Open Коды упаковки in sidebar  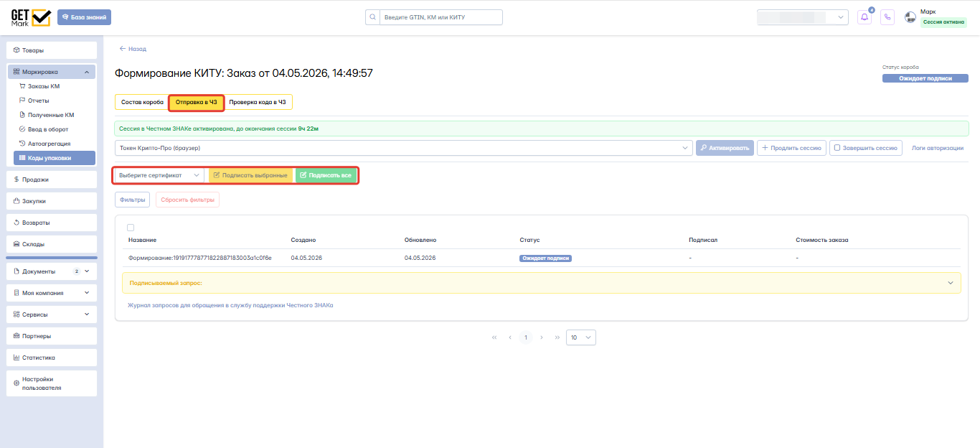click(x=55, y=158)
